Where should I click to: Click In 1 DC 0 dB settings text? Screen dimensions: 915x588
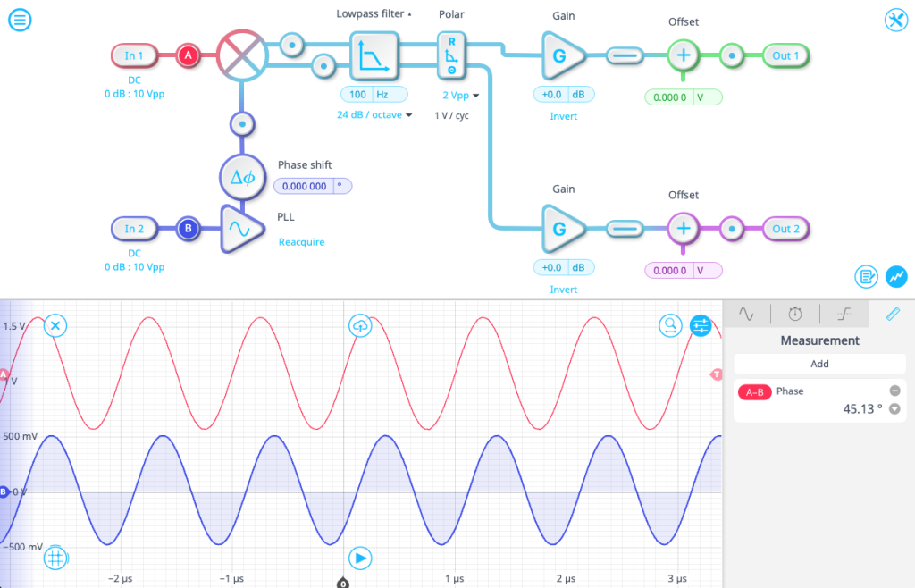134,87
